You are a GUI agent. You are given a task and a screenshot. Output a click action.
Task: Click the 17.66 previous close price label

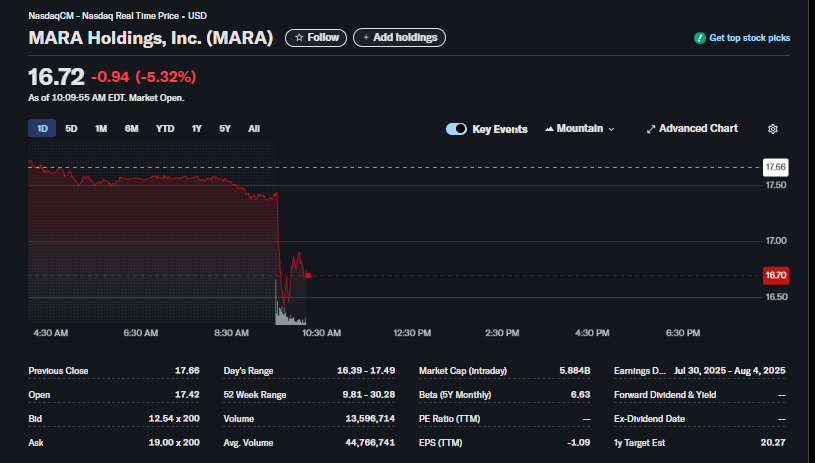coord(775,167)
